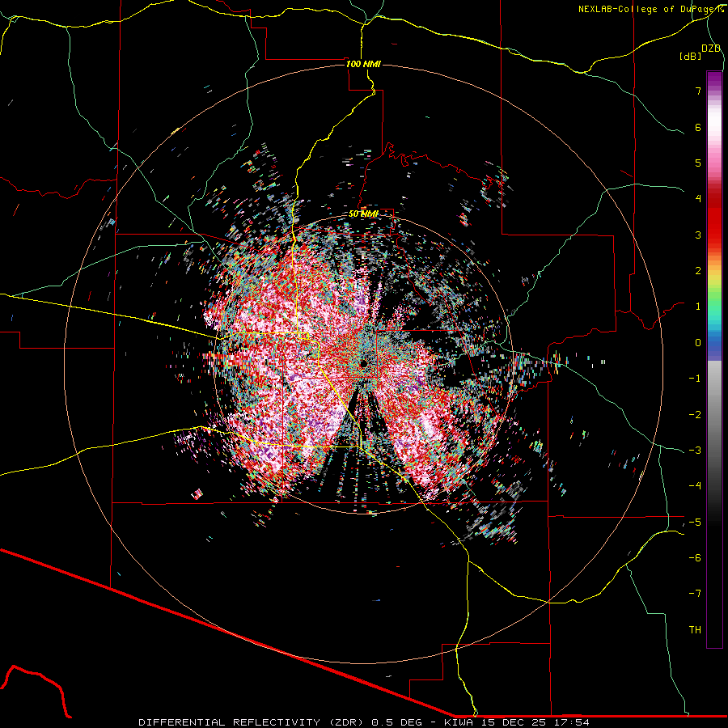The height and width of the screenshot is (728, 728).
Task: Select the "0" value on the ZDR scale
Action: tap(698, 343)
